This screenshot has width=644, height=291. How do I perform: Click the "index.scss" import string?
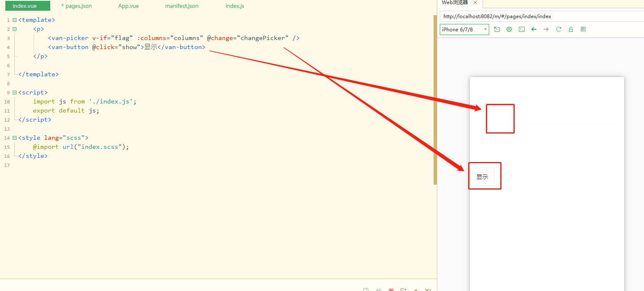tap(100, 147)
